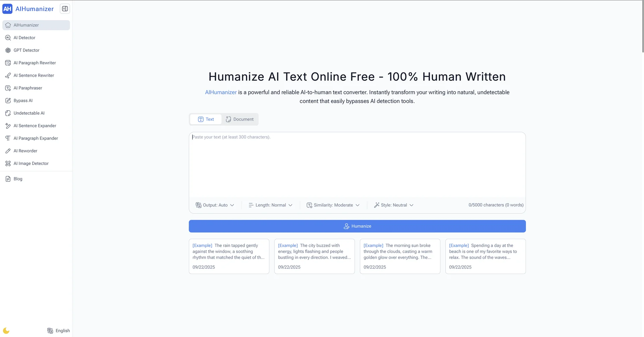Screen dimensions: 644x337
Task: Click the AI Paragraph Expander pilcrow icon
Action: [8, 138]
